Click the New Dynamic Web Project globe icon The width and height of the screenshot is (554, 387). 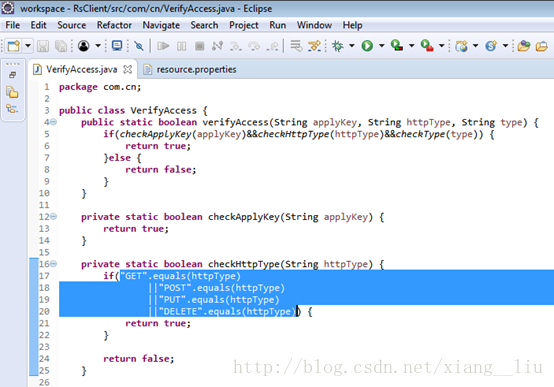pos(461,46)
